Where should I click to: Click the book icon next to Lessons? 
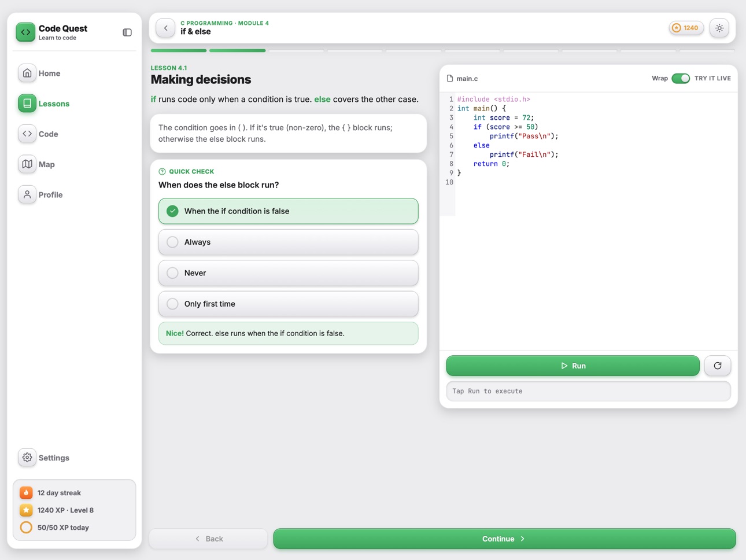tap(27, 104)
